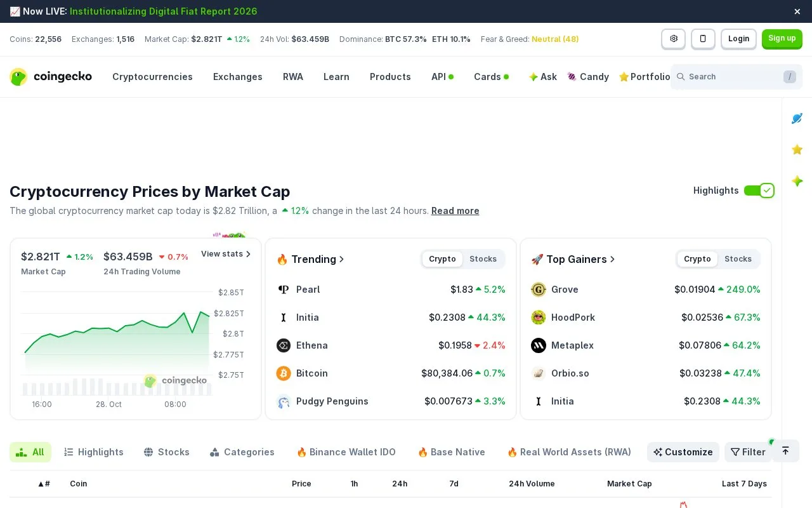Focus the Search input field
Screen dimensions: 812x508
pos(737,77)
